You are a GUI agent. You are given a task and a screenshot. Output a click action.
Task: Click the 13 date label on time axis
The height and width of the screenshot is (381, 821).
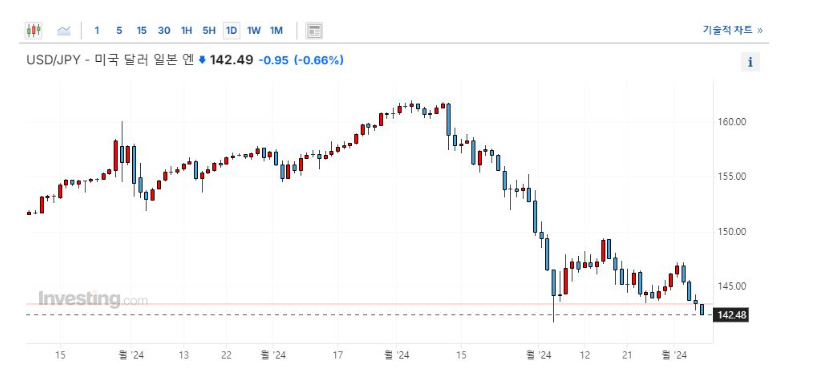coord(183,355)
